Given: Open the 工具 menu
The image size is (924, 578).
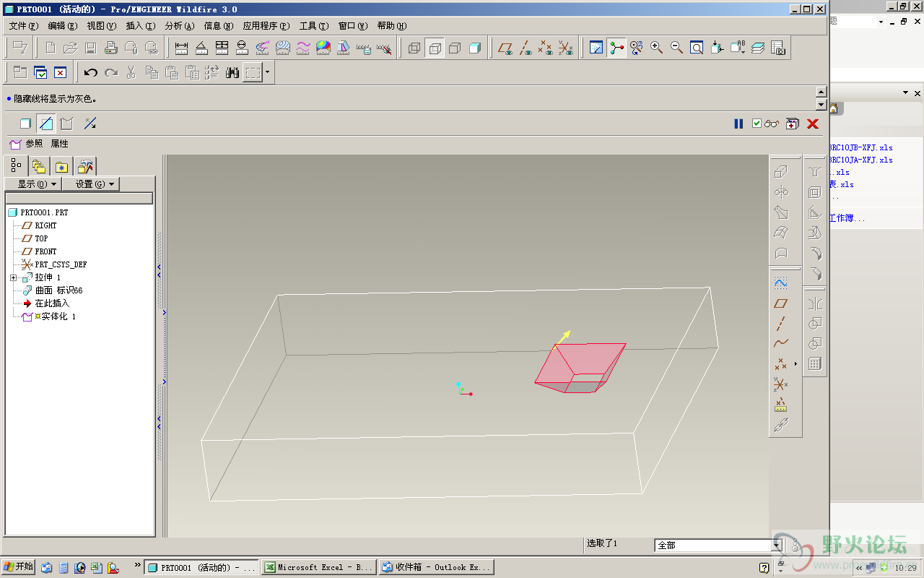Looking at the screenshot, I should (314, 25).
